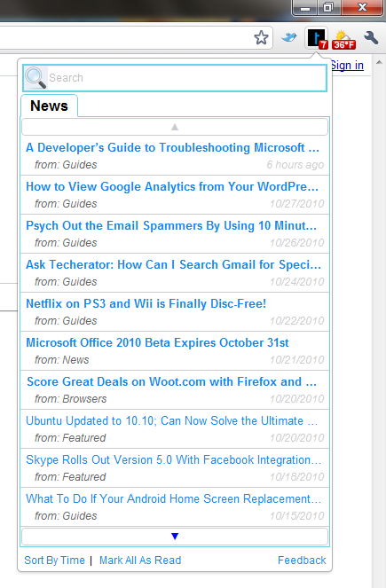
Task: Open the Microsoft Office 2010 Beta article
Action: [x=157, y=342]
